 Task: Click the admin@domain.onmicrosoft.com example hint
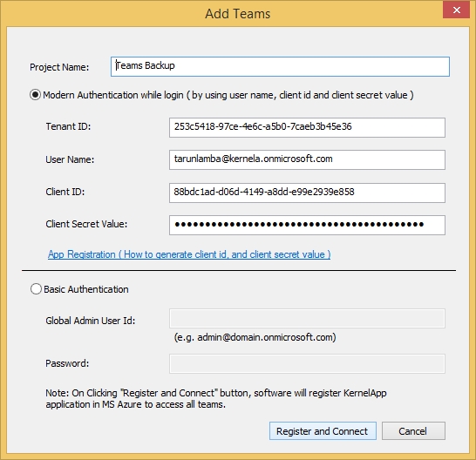coord(255,337)
